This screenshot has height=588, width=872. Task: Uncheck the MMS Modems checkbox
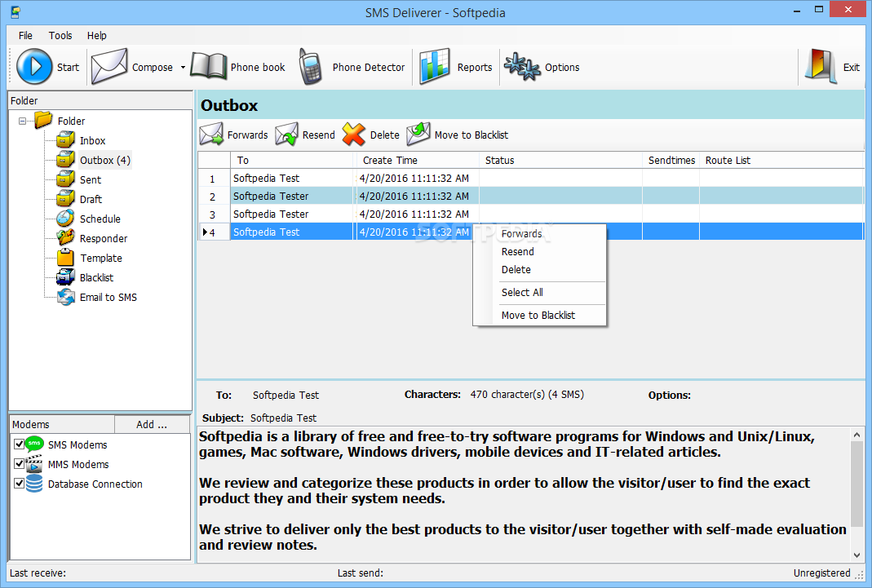[x=20, y=463]
